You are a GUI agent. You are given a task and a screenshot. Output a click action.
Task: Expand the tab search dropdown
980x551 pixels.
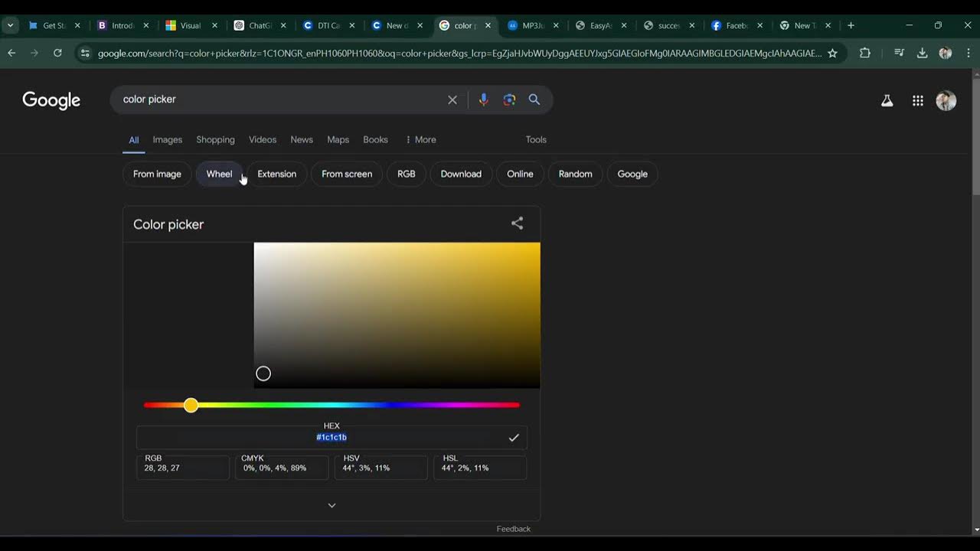(11, 25)
